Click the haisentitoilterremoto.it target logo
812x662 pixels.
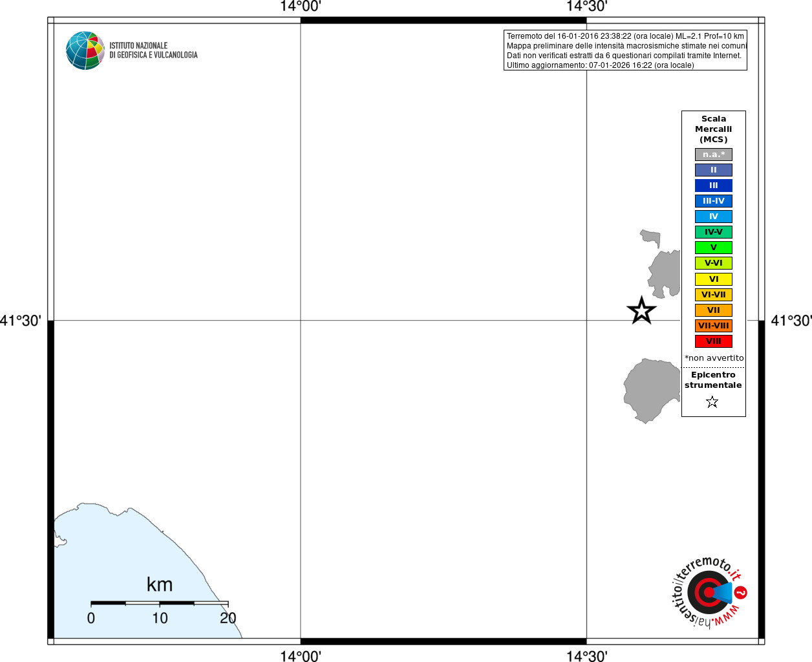click(709, 592)
